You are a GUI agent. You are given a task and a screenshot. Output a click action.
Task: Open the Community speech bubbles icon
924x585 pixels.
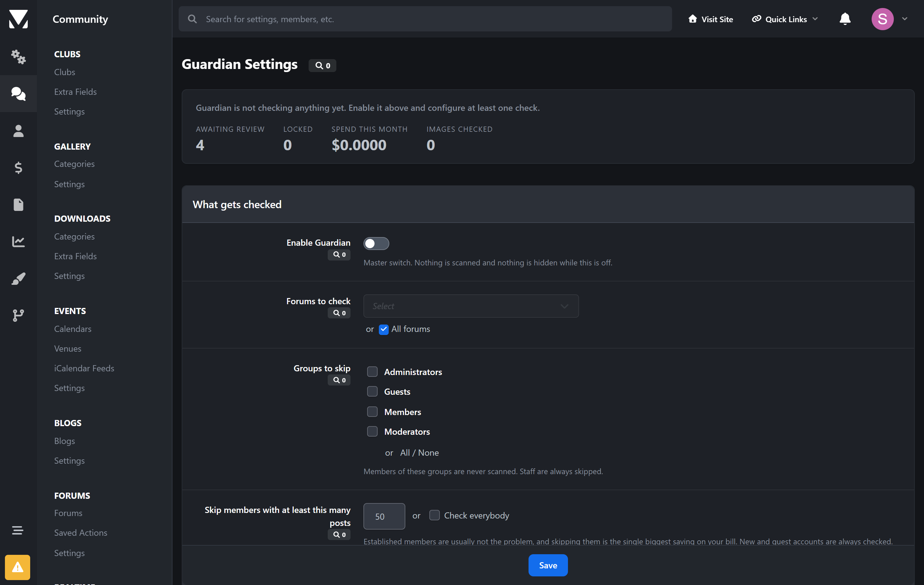[x=18, y=94]
